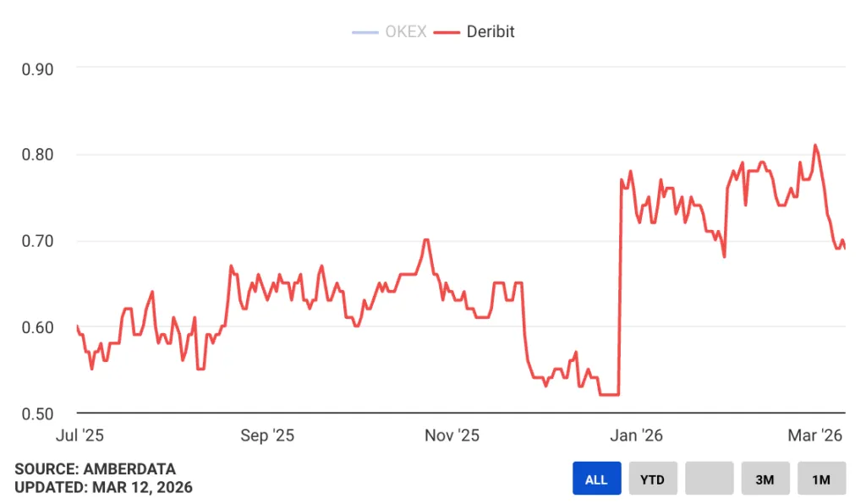Click the 0.90 y-axis label

pyautogui.click(x=37, y=68)
